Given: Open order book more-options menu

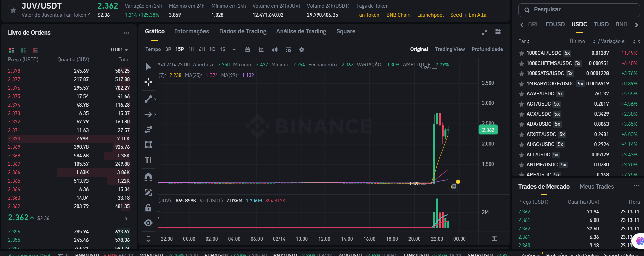Looking at the screenshot, I should 126,33.
